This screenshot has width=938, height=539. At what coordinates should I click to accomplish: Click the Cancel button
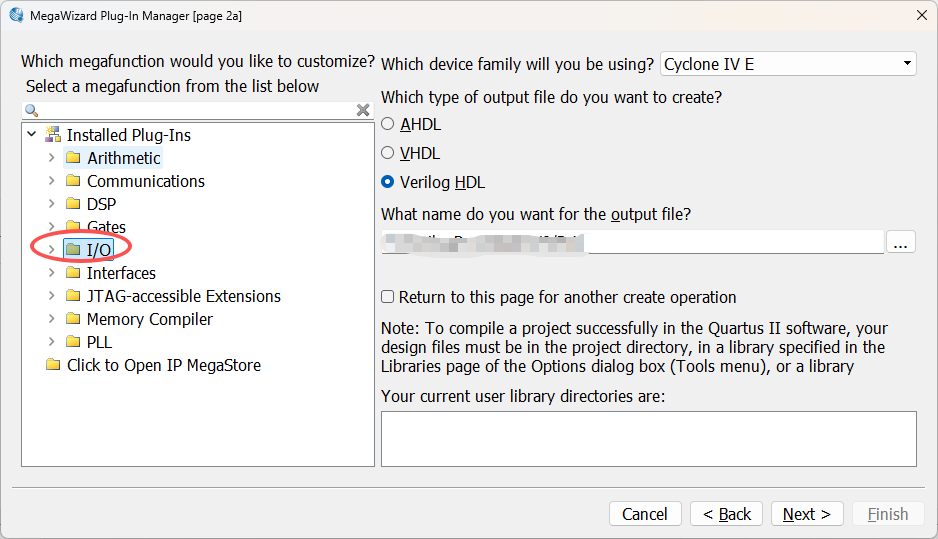click(x=645, y=514)
